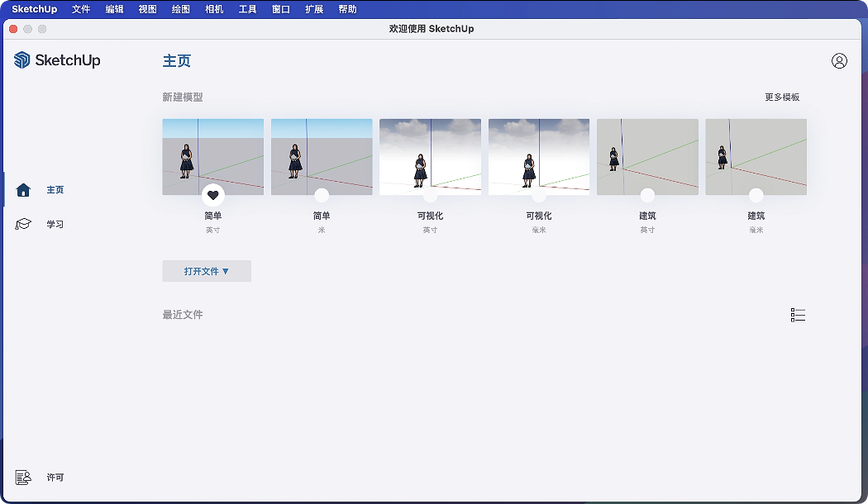Favorite the 建筑 英寸 template
This screenshot has width=868, height=504.
(x=647, y=196)
